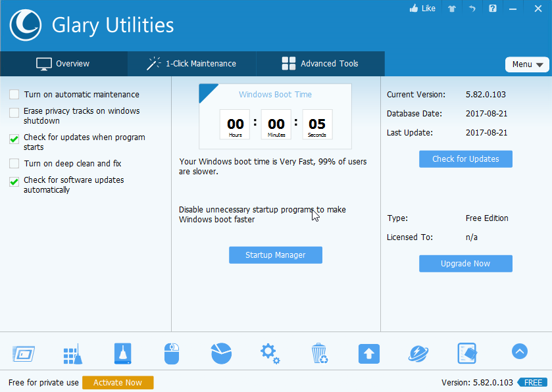Screen dimensions: 552x392
Task: Open Glary Utilities settings via the gears icon
Action: tap(270, 353)
